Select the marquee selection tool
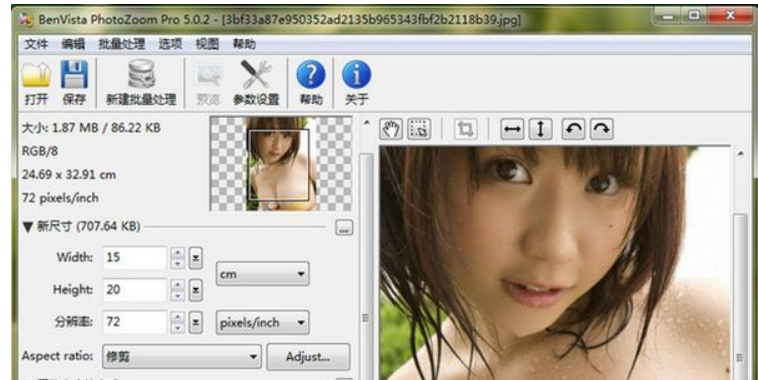Image resolution: width=758 pixels, height=380 pixels. point(419,129)
